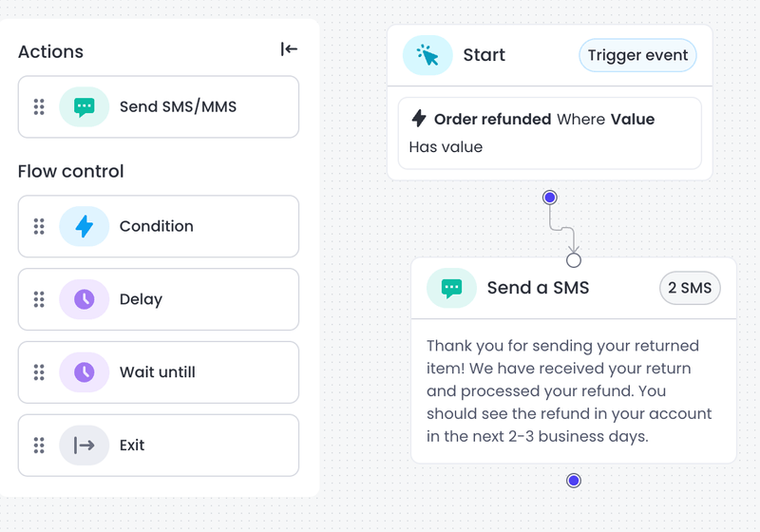Click the Trigger event badge

tap(637, 55)
